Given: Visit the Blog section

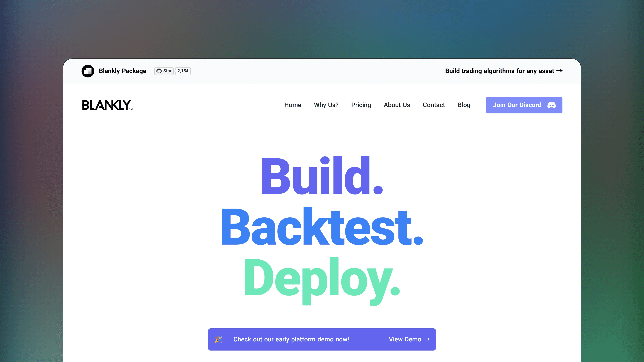Looking at the screenshot, I should click(464, 105).
